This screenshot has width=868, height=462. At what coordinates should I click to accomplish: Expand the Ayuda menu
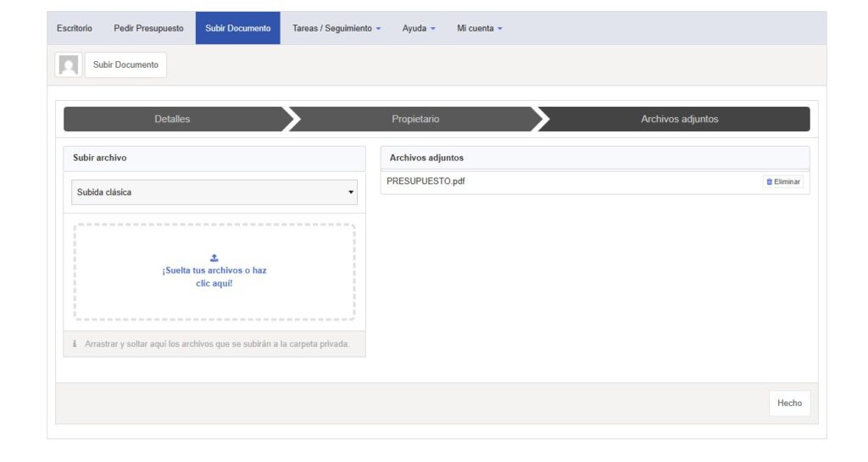click(x=419, y=28)
